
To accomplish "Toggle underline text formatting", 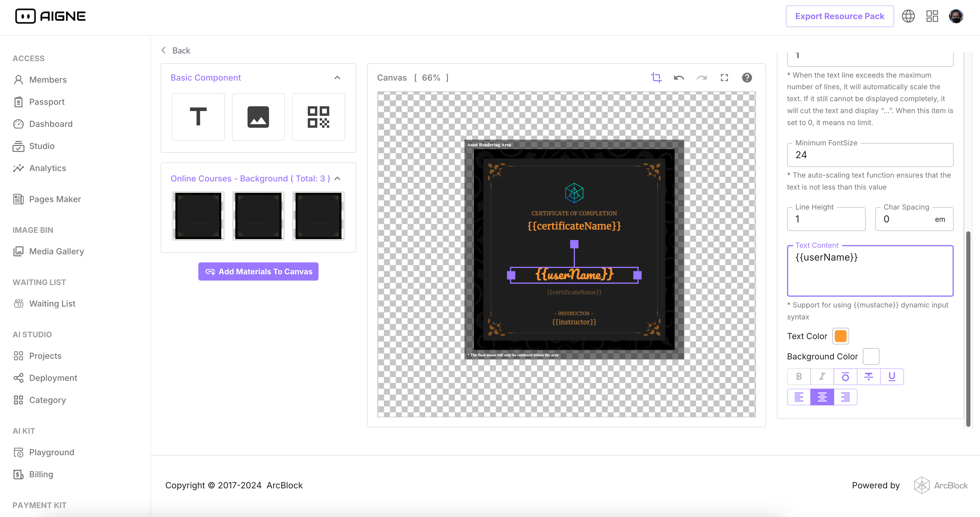I will click(x=891, y=376).
